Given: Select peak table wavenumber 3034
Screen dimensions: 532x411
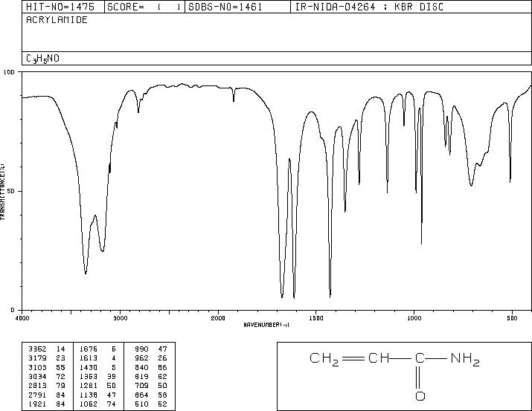Looking at the screenshot, I should (37, 376).
